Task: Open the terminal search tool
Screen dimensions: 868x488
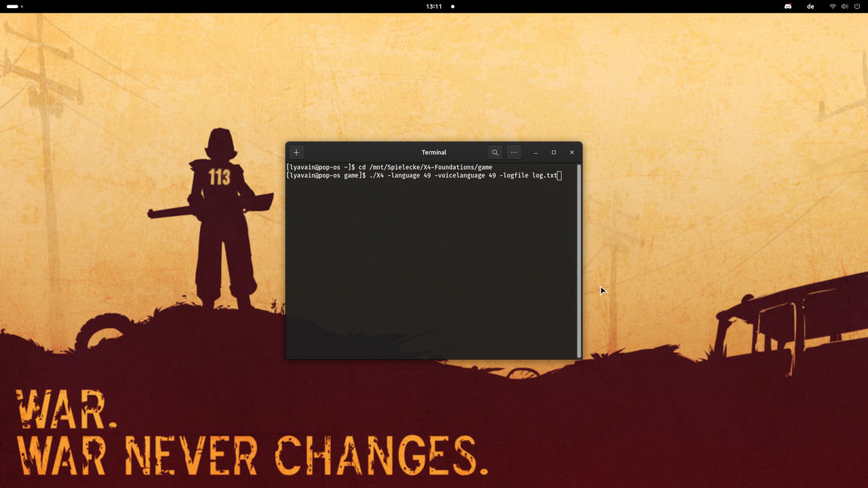Action: point(495,152)
